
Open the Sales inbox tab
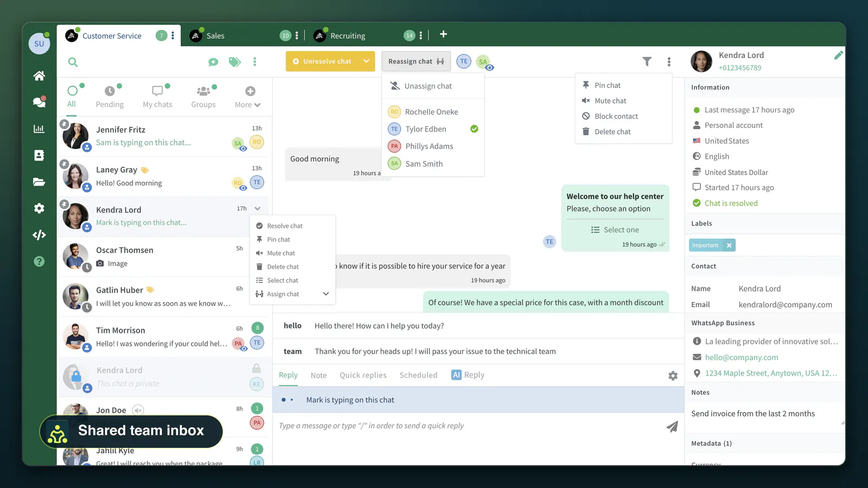215,36
